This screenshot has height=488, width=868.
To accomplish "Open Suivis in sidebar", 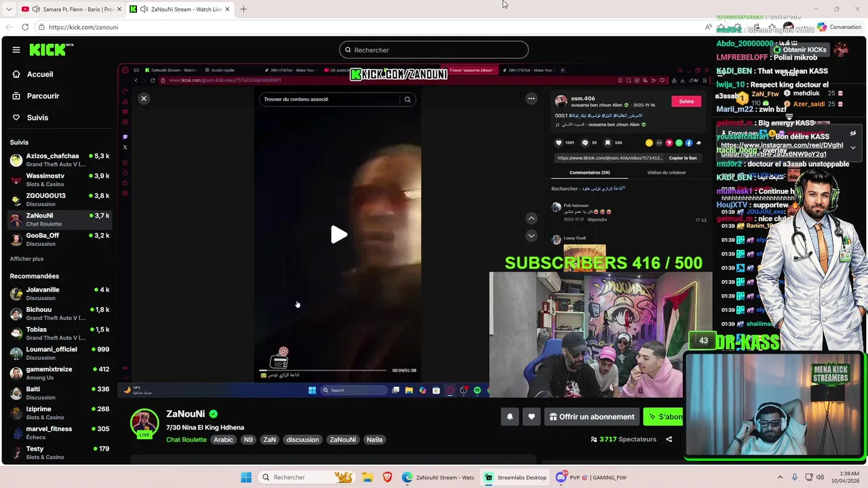I will tap(37, 117).
